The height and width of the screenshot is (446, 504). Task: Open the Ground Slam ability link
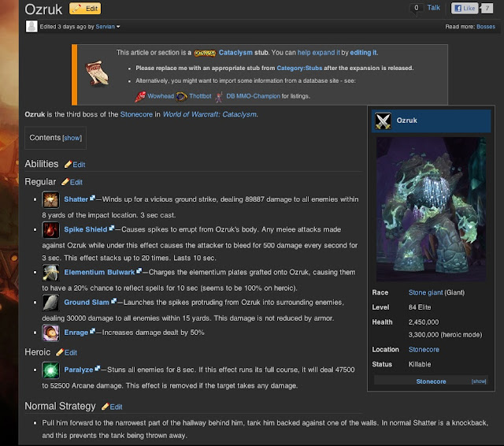click(87, 303)
